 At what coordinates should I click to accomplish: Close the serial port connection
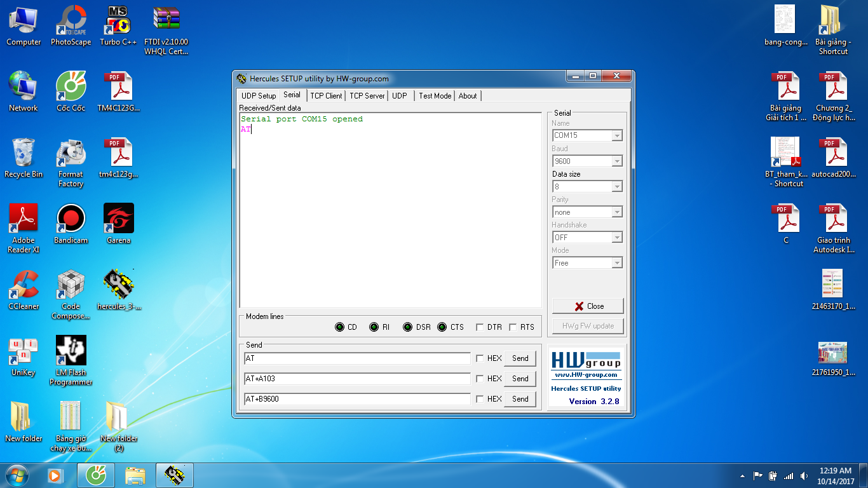pyautogui.click(x=588, y=306)
